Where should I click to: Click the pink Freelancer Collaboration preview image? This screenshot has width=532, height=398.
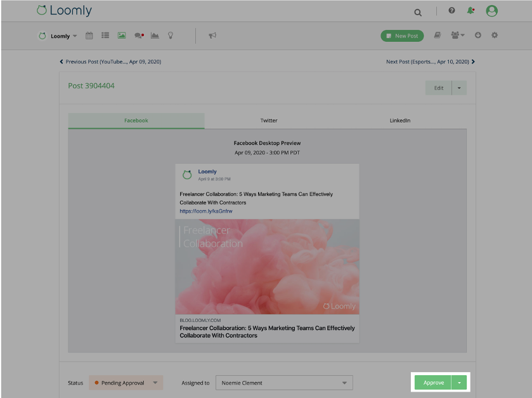tap(267, 267)
